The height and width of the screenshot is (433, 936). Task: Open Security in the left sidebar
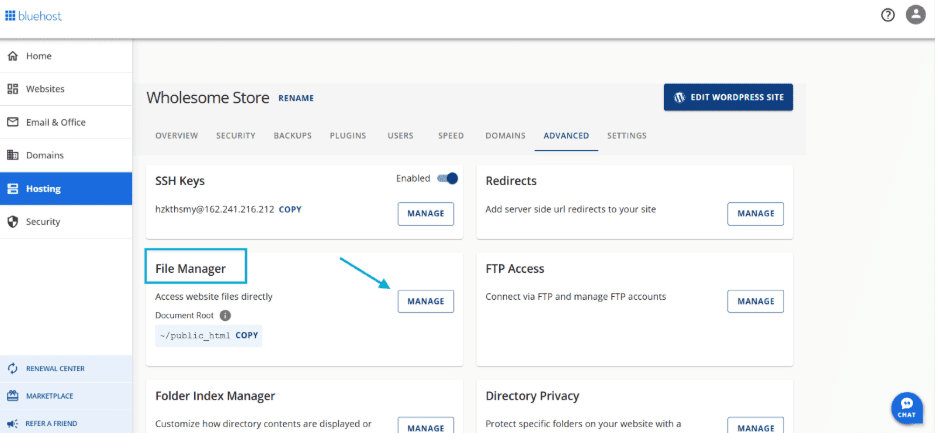43,221
